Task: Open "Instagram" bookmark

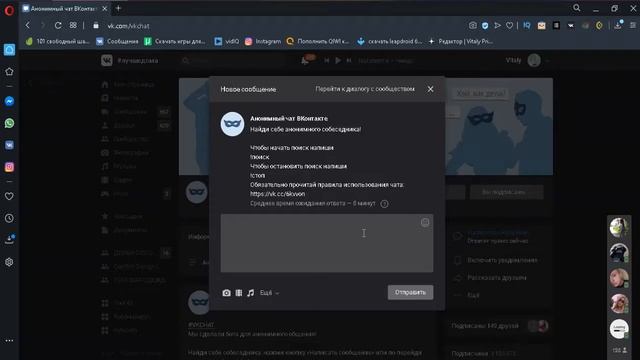Action: coord(263,41)
